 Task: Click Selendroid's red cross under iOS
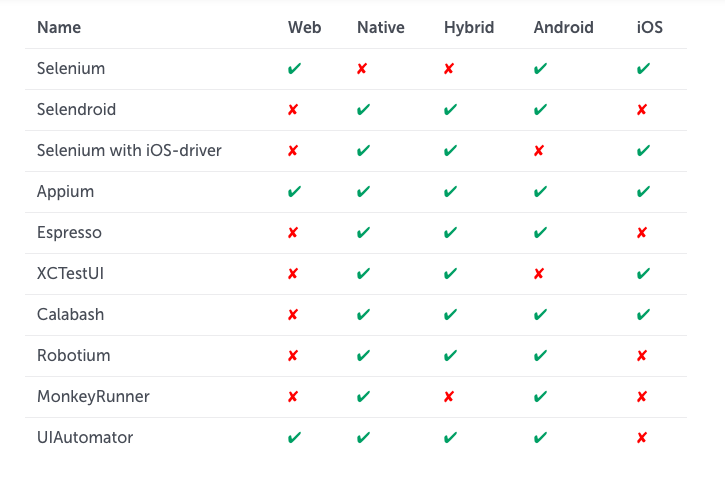pyautogui.click(x=642, y=110)
